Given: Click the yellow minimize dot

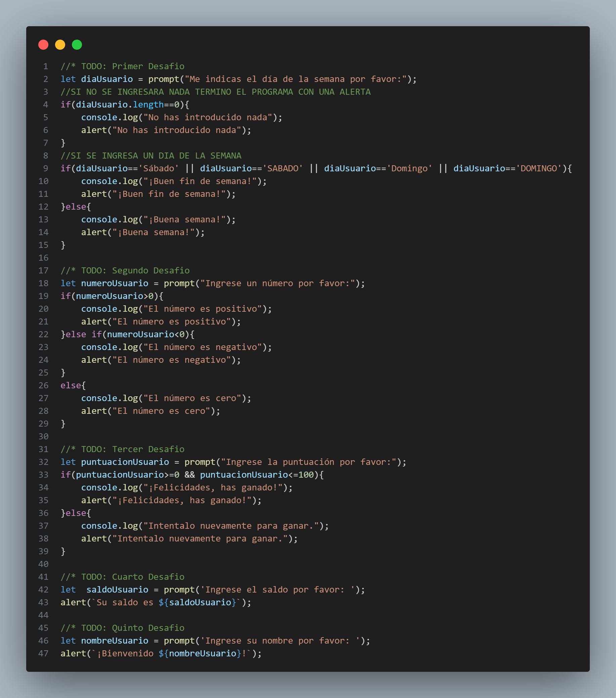Looking at the screenshot, I should pos(60,45).
